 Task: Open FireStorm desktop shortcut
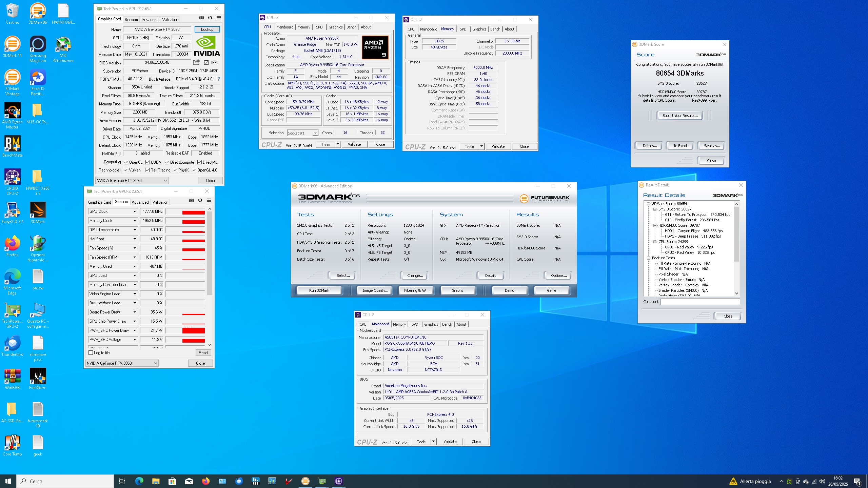[x=38, y=379]
